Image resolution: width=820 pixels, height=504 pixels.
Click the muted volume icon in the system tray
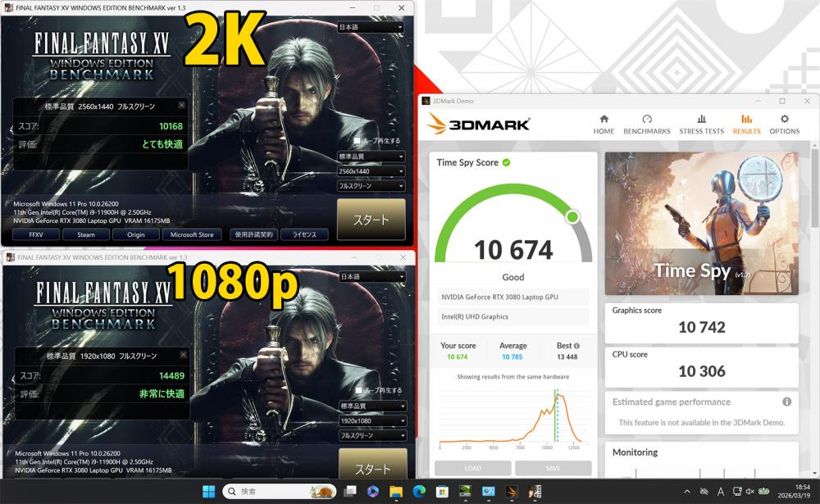point(749,492)
